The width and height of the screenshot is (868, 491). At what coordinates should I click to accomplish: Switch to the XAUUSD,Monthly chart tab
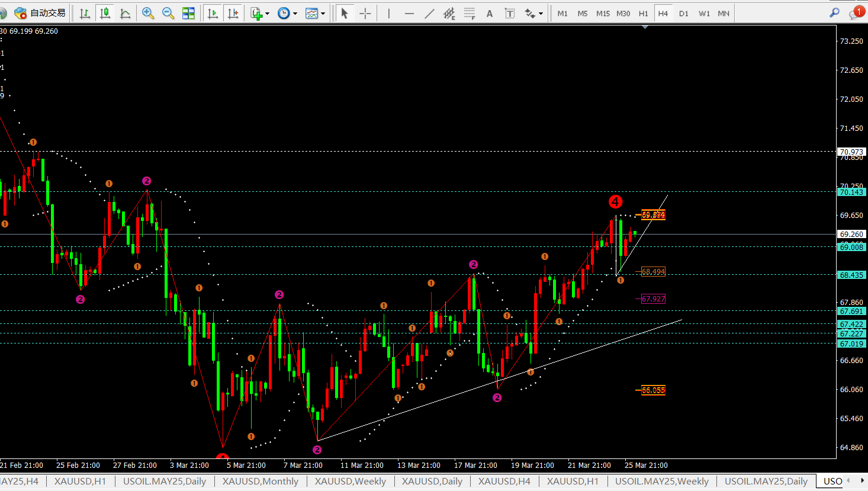click(x=261, y=481)
